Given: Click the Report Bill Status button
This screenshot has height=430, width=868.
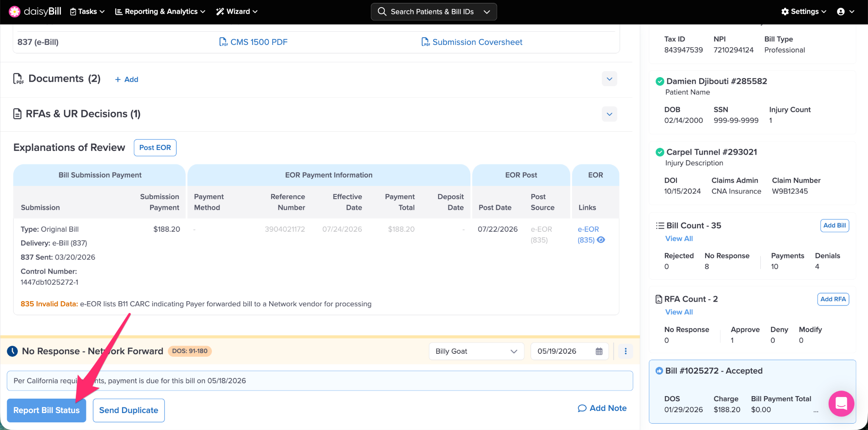Looking at the screenshot, I should pos(47,410).
